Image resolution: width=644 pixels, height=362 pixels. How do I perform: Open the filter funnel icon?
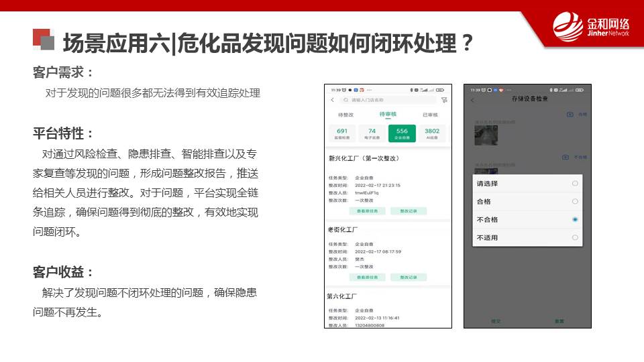444,100
